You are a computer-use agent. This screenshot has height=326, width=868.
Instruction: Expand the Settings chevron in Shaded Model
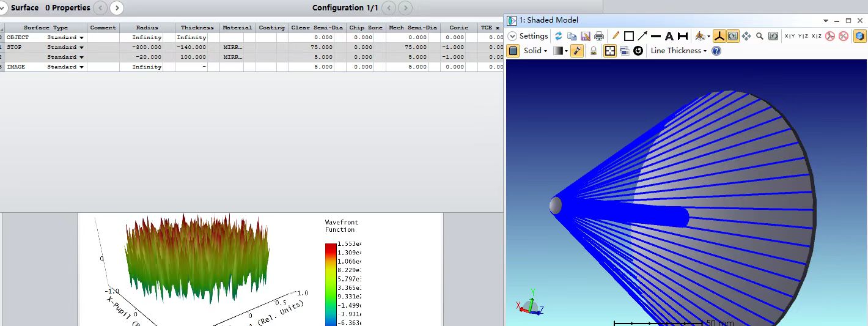coord(512,36)
